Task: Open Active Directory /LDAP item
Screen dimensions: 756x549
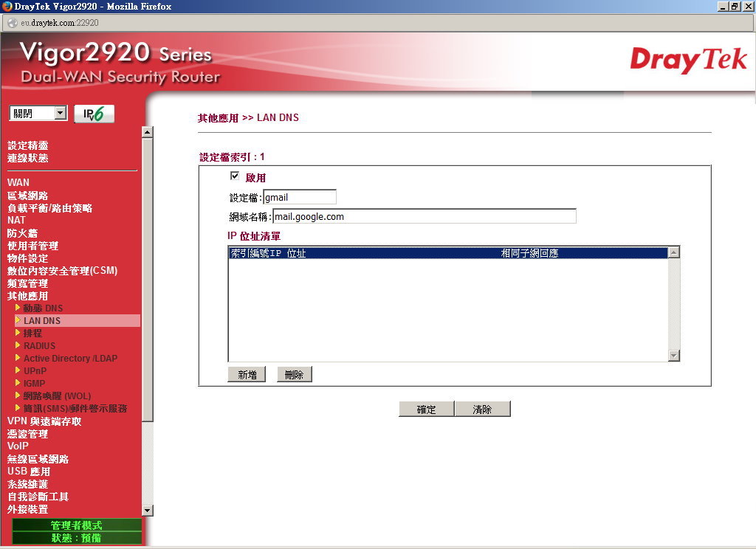Action: click(70, 358)
